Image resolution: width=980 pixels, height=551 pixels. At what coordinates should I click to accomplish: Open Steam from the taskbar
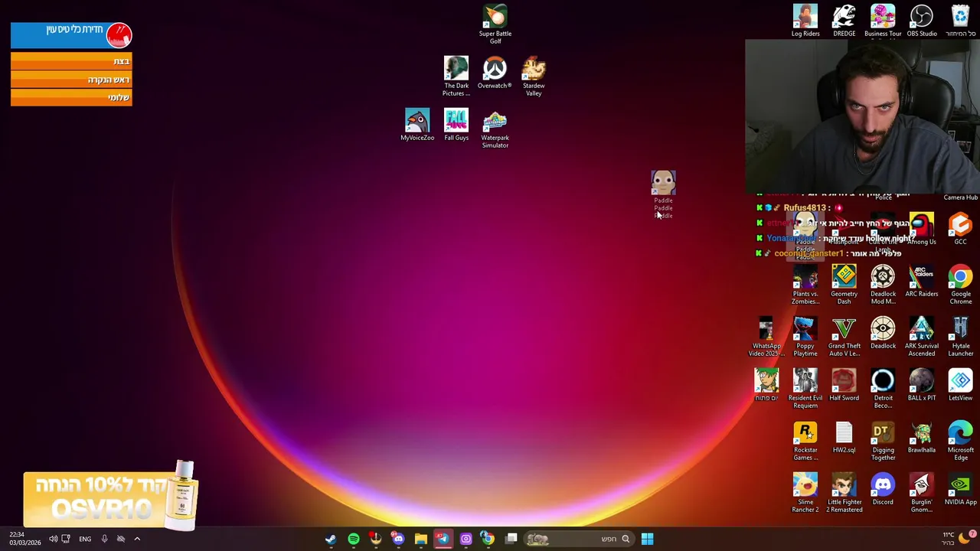coord(331,539)
